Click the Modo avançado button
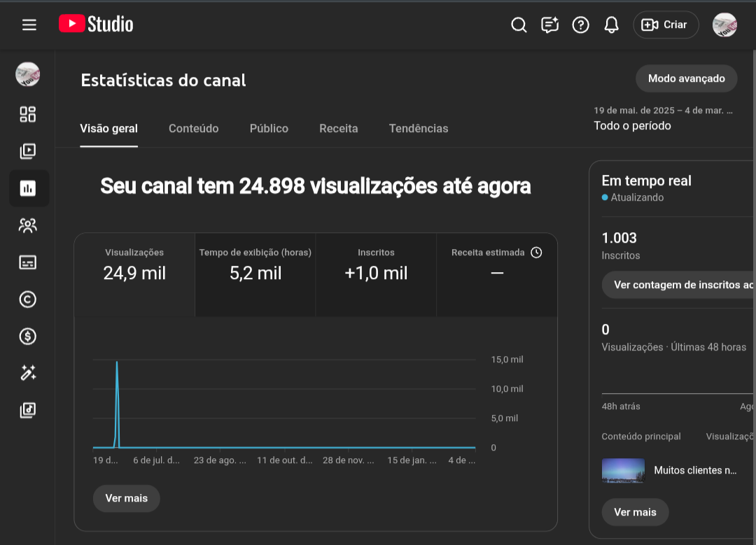 click(686, 78)
